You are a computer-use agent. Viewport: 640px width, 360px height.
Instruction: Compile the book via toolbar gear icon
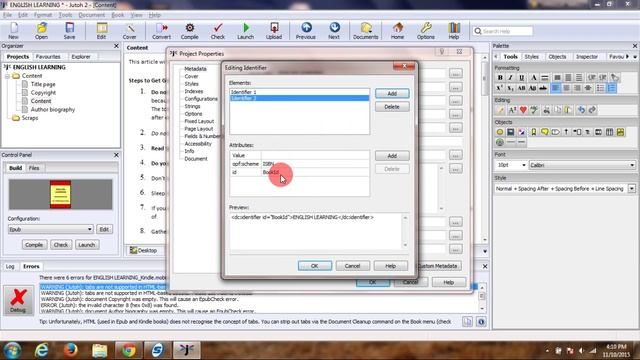[x=189, y=31]
